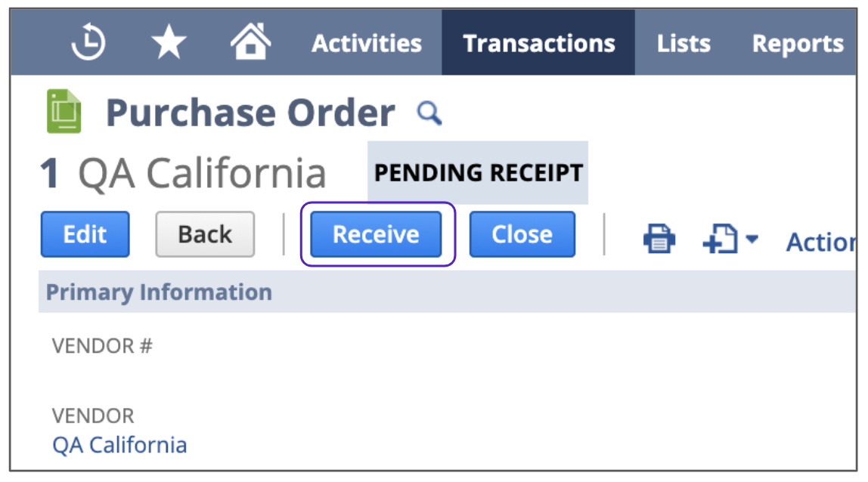Click the magnifier search icon beside Purchase Order
The height and width of the screenshot is (482, 868).
tap(429, 113)
